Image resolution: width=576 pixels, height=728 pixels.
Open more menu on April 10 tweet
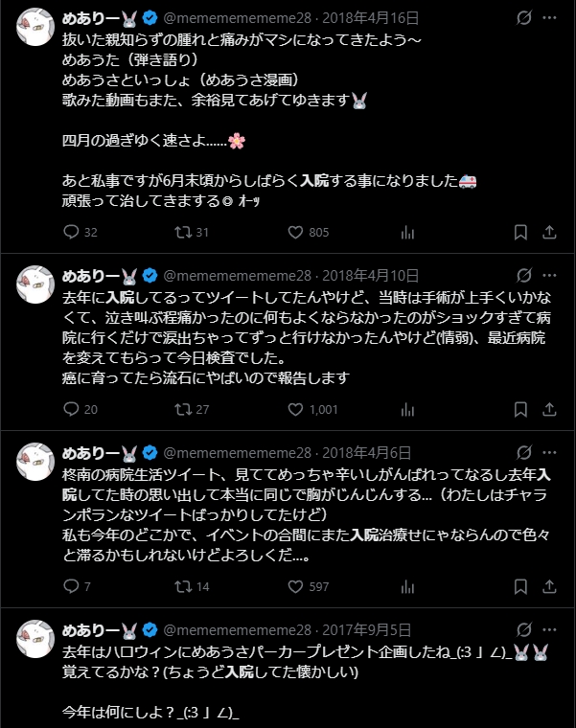click(x=549, y=276)
